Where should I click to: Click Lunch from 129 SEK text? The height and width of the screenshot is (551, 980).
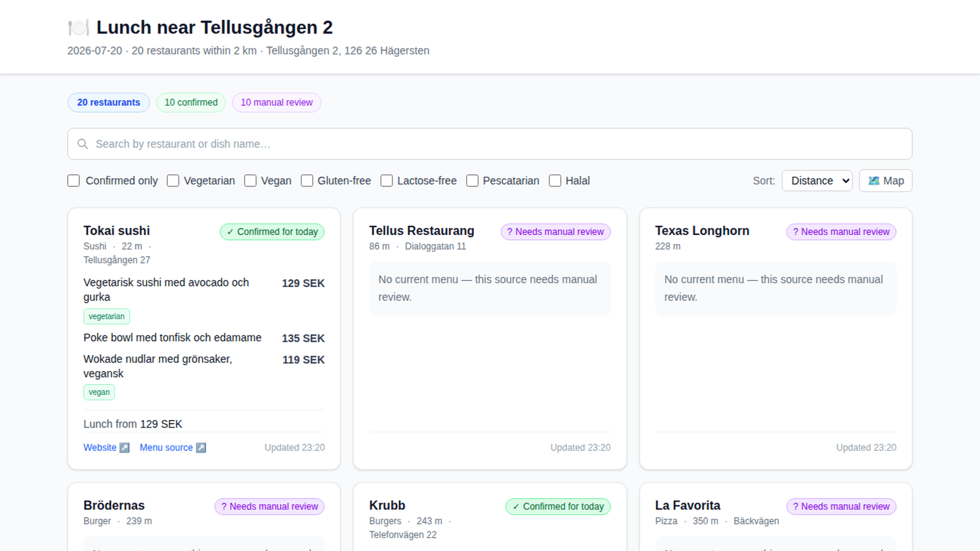coord(133,424)
